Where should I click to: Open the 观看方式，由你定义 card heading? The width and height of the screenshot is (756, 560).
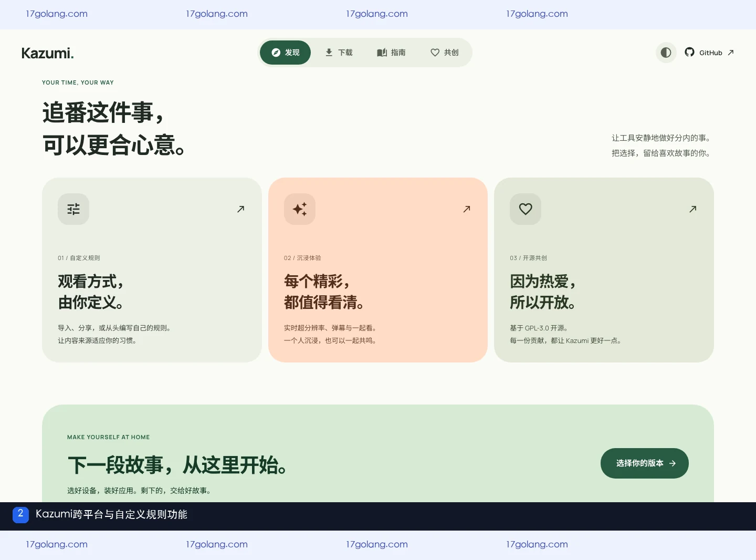click(91, 292)
